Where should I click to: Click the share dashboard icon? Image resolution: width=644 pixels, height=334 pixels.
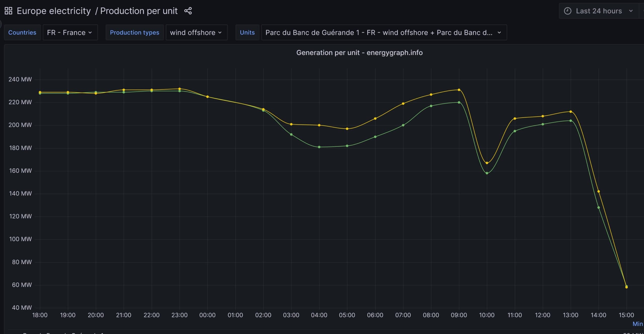point(188,11)
